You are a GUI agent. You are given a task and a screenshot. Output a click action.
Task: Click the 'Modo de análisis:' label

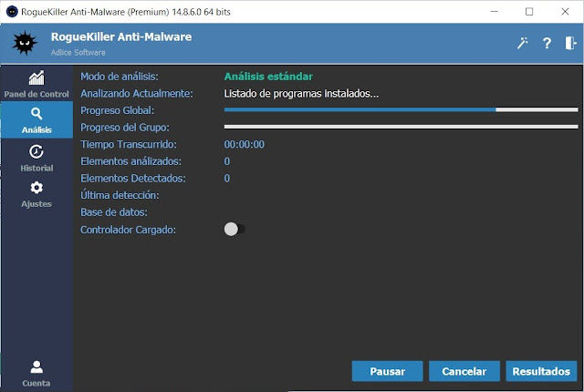pos(120,77)
